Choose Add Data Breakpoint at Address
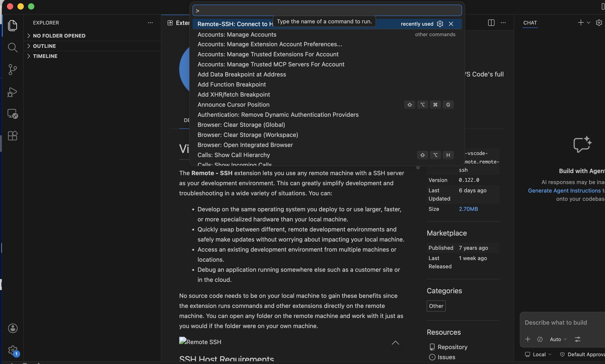Image resolution: width=605 pixels, height=364 pixels. point(327,74)
